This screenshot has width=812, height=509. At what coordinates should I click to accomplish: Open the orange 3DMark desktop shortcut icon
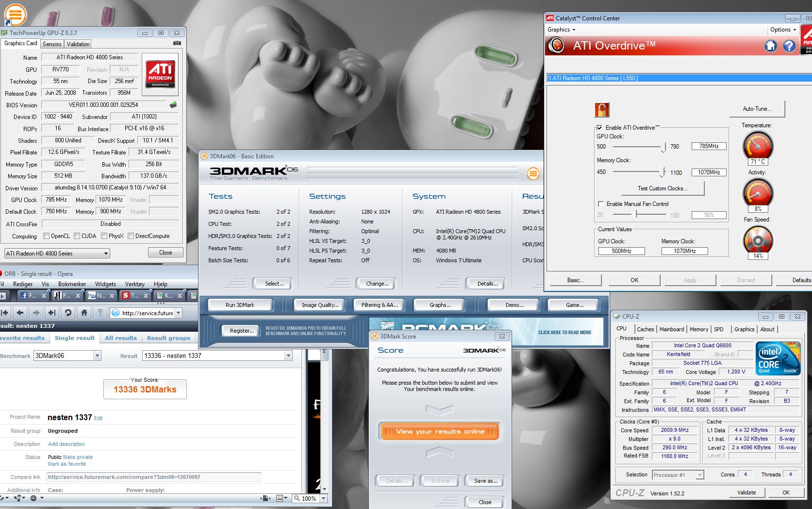(15, 15)
